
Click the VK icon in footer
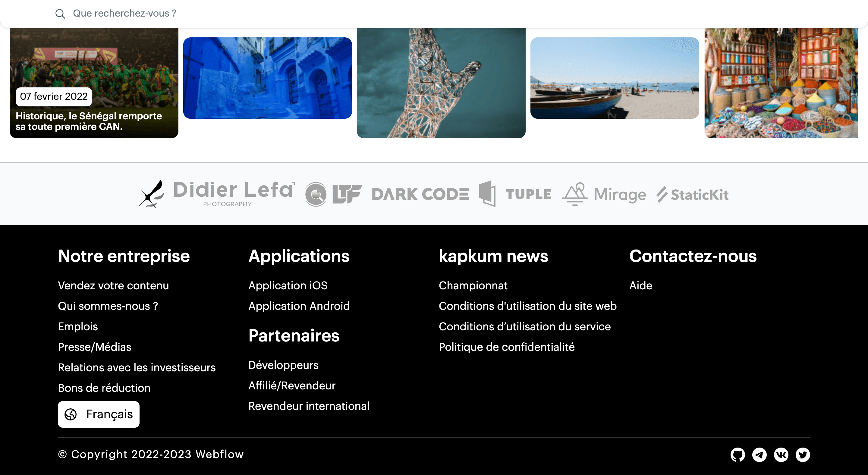[x=782, y=455]
